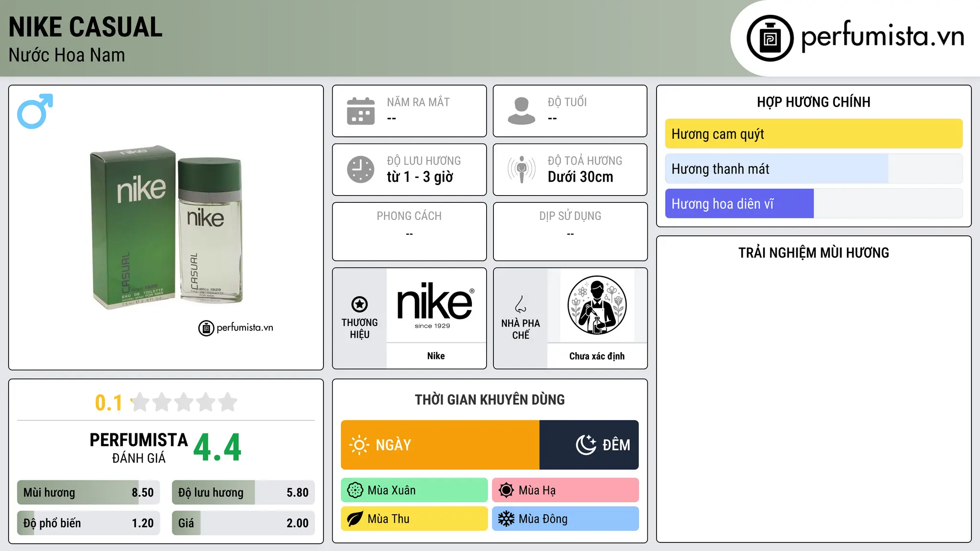Viewport: 980px width, 551px height.
Task: Click the sun icon in the Ngày bar
Action: [x=359, y=445]
